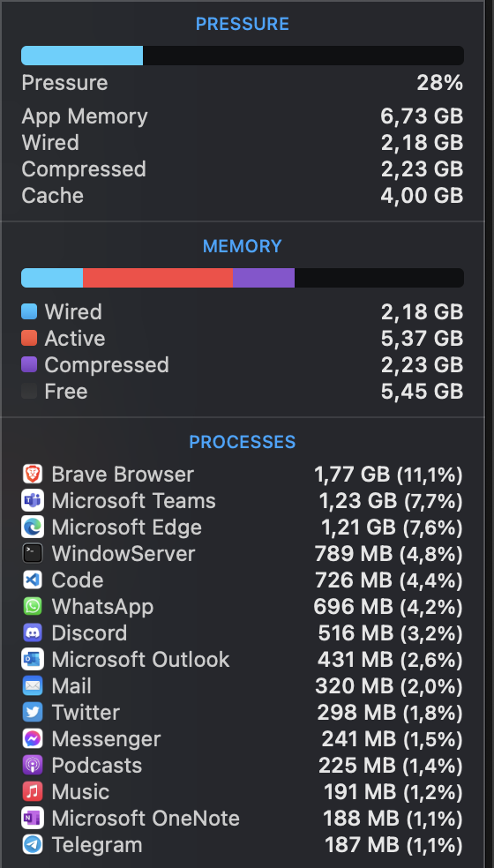Click the Microsoft Edge icon
The image size is (494, 868).
click(x=33, y=528)
